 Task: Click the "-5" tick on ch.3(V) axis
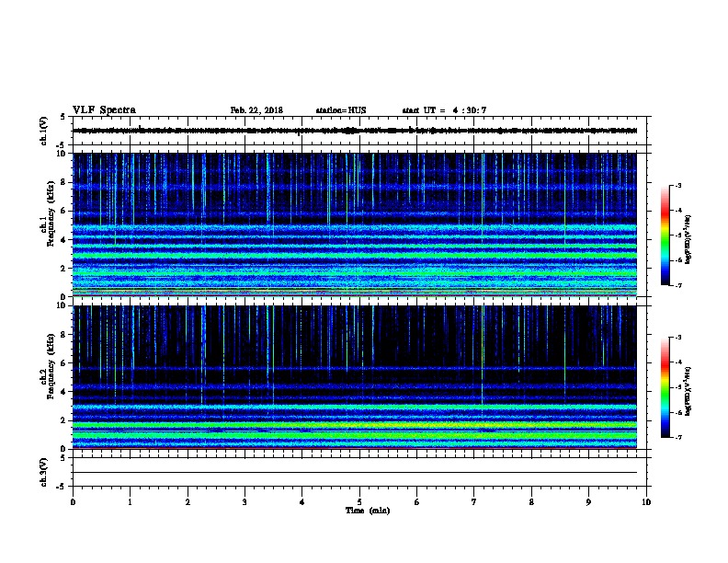[61, 487]
